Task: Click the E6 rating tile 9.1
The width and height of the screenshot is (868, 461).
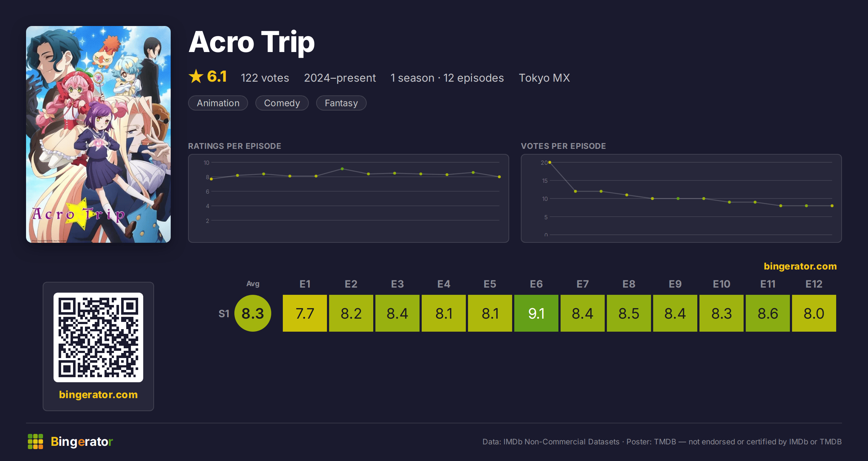Action: 536,313
